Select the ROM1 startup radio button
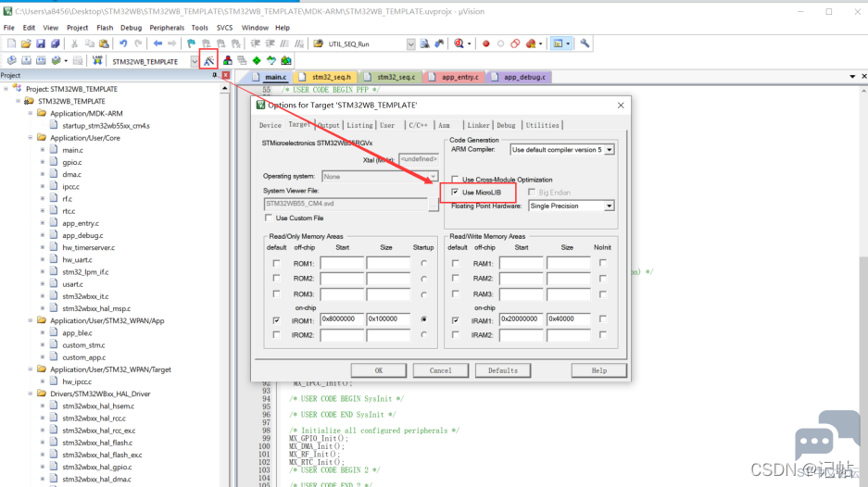The width and height of the screenshot is (868, 487). [x=424, y=264]
